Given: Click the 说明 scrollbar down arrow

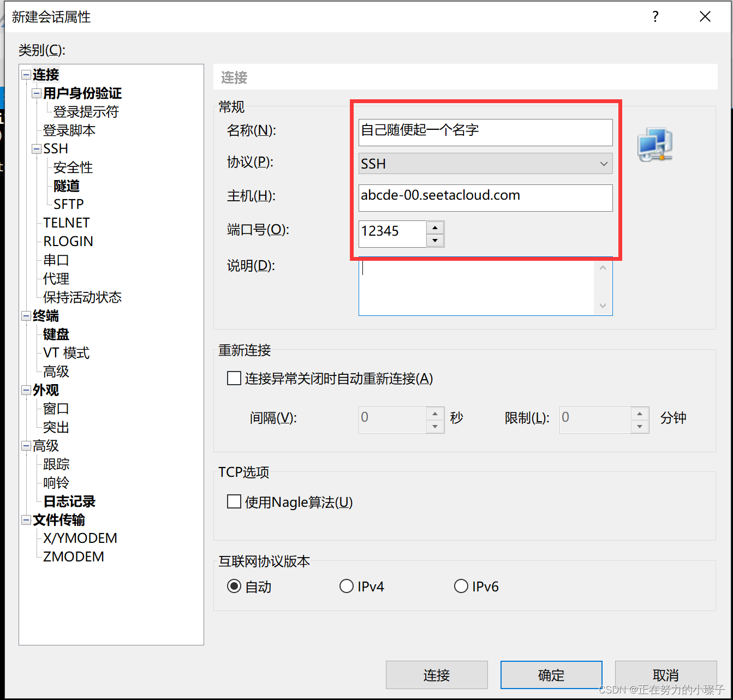Looking at the screenshot, I should click(603, 306).
